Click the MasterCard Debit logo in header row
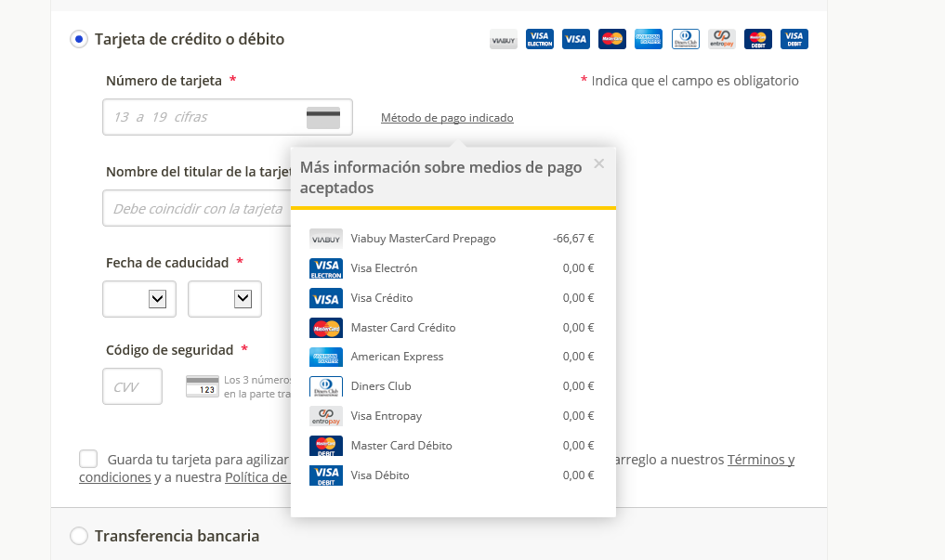The height and width of the screenshot is (560, 945). coord(758,39)
